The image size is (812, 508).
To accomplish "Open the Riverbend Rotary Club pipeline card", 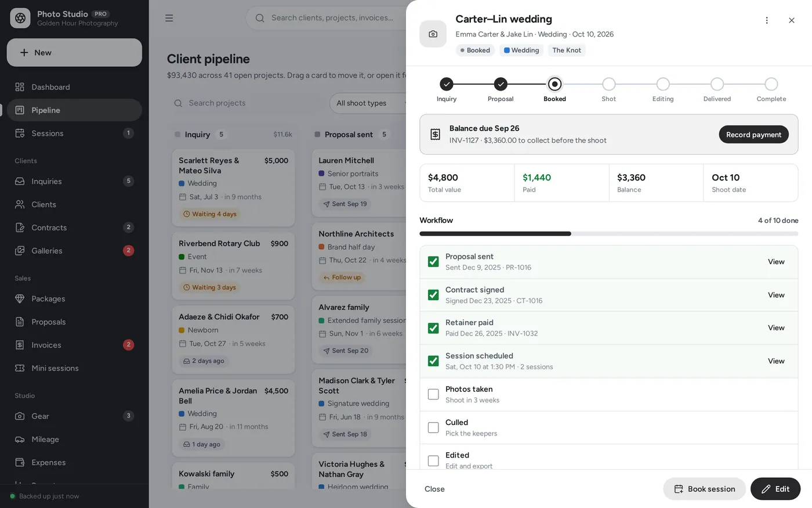I will pos(233,265).
